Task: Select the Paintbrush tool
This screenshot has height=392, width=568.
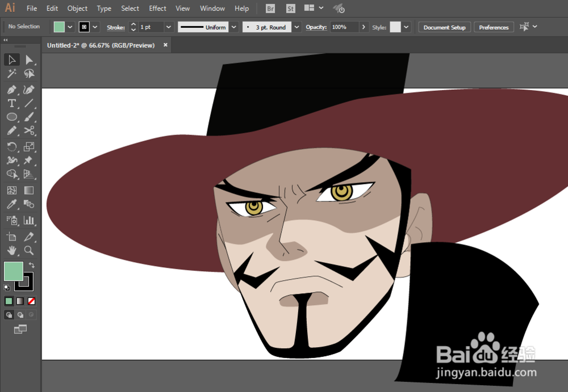Action: click(x=29, y=117)
